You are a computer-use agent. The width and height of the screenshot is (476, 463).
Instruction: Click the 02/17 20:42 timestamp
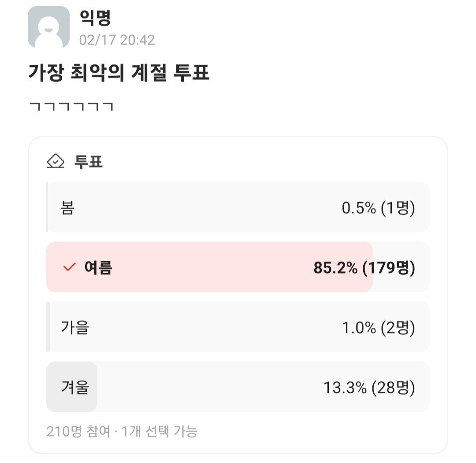[x=117, y=40]
